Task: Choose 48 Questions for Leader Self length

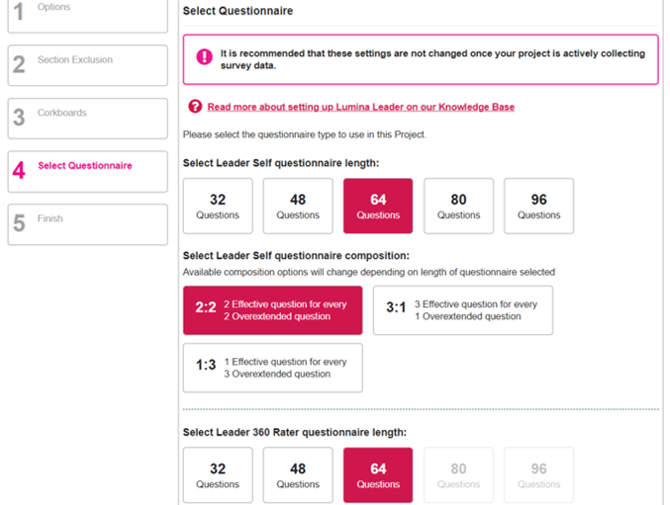Action: [x=298, y=206]
